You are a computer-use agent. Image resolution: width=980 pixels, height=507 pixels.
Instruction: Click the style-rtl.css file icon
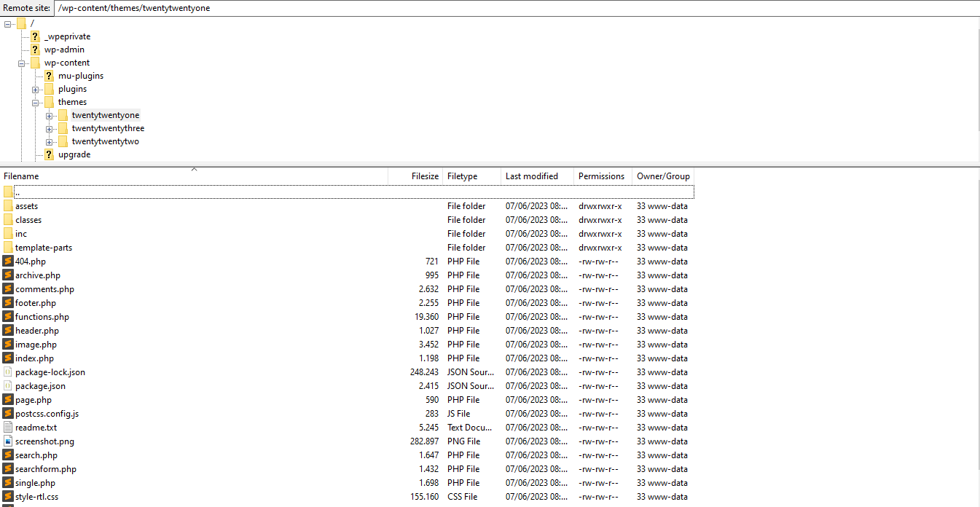[x=8, y=497]
